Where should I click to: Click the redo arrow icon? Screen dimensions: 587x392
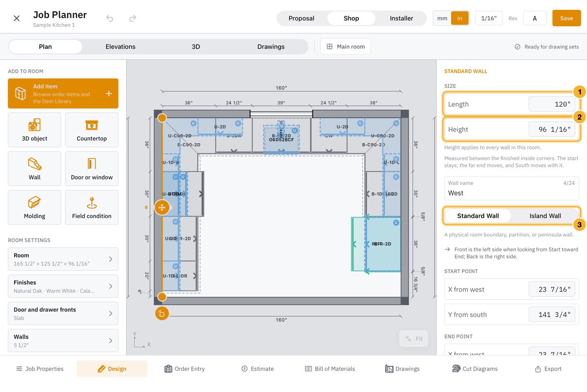click(132, 18)
